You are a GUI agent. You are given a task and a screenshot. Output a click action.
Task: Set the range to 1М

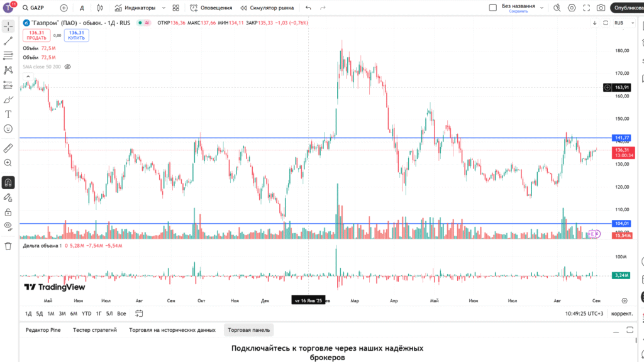tap(51, 314)
